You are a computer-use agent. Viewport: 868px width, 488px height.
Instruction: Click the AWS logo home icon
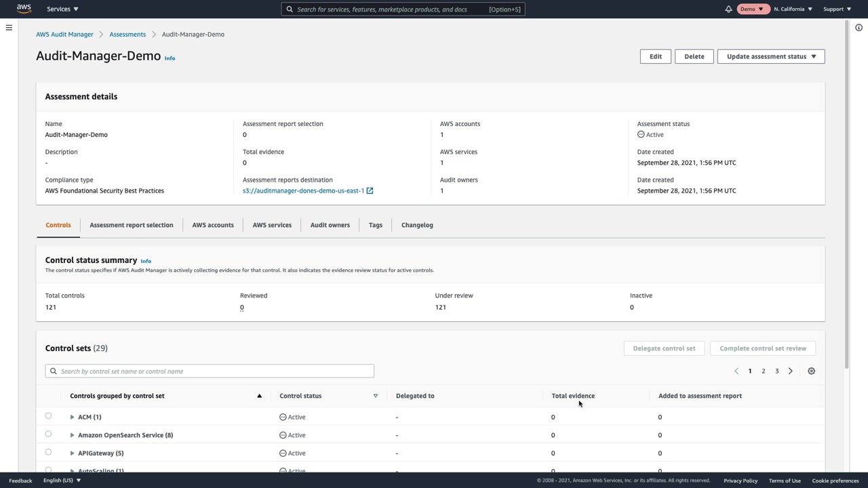click(24, 9)
